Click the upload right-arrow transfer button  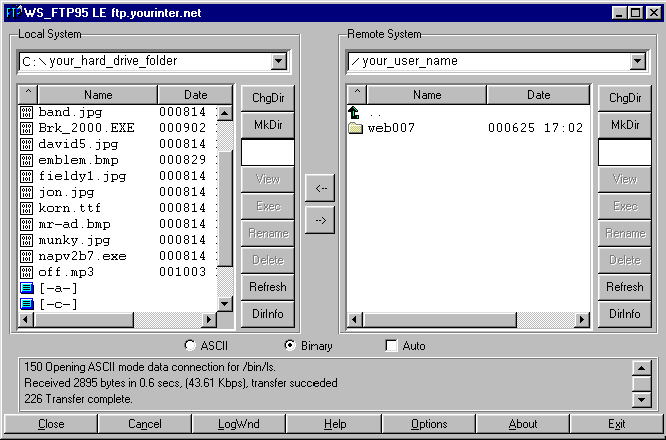tap(320, 220)
